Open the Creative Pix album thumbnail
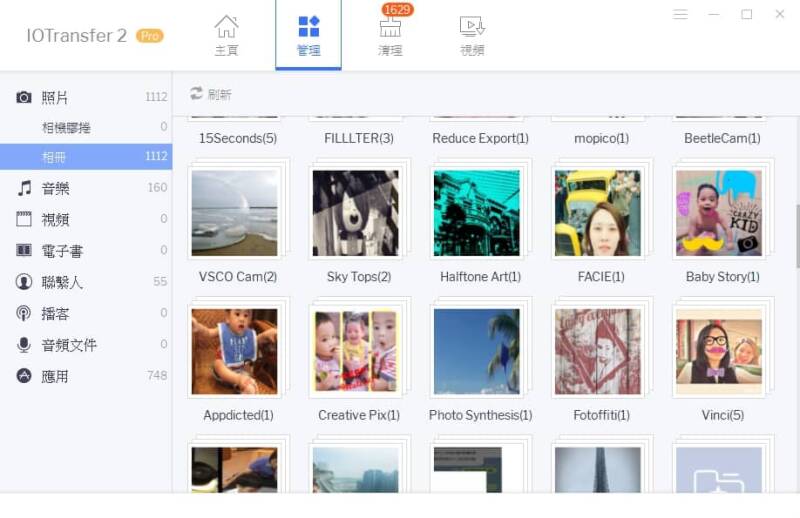The image size is (800, 518). pos(356,351)
